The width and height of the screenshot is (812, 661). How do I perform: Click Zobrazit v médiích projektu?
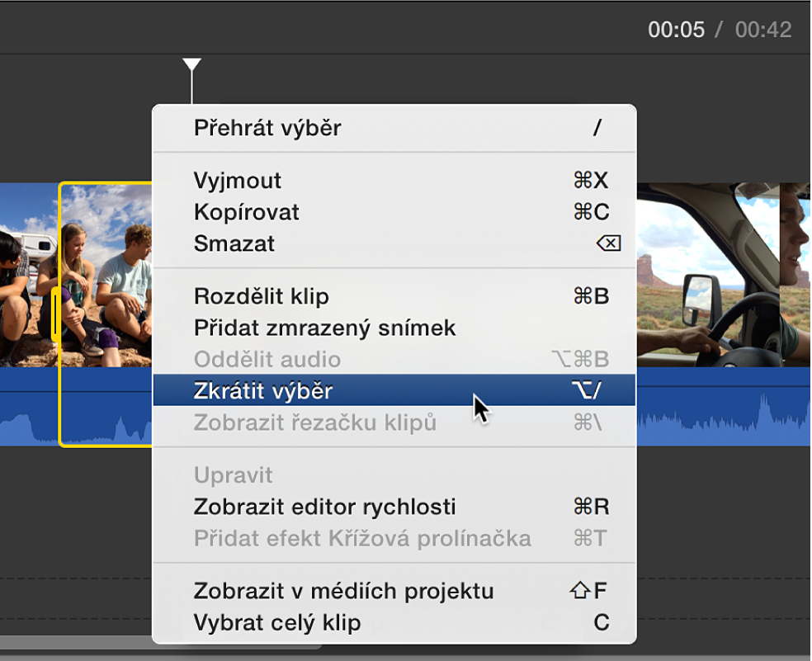pyautogui.click(x=394, y=591)
